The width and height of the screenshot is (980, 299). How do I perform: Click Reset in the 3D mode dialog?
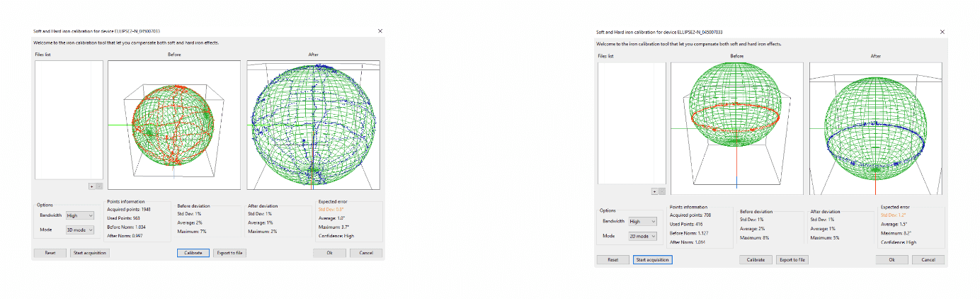pos(50,253)
